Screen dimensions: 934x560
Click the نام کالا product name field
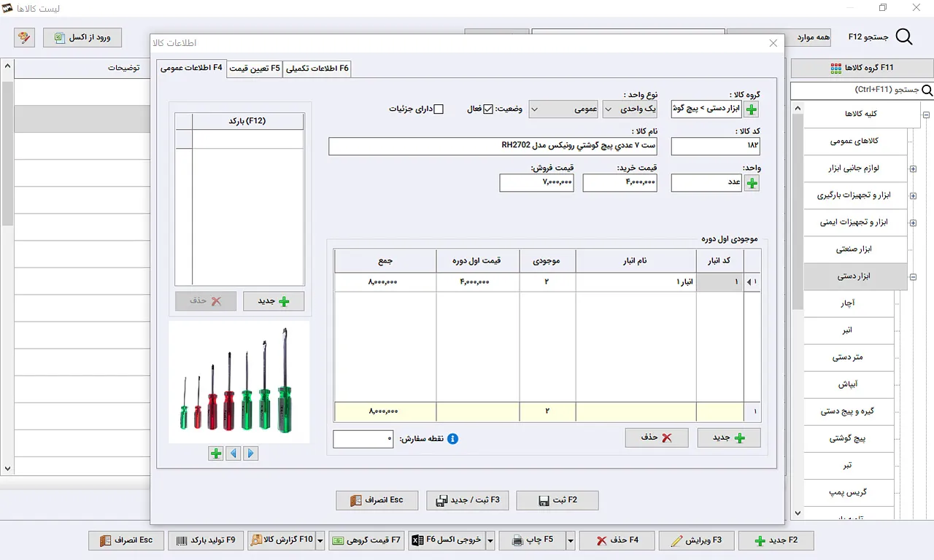pyautogui.click(x=494, y=146)
